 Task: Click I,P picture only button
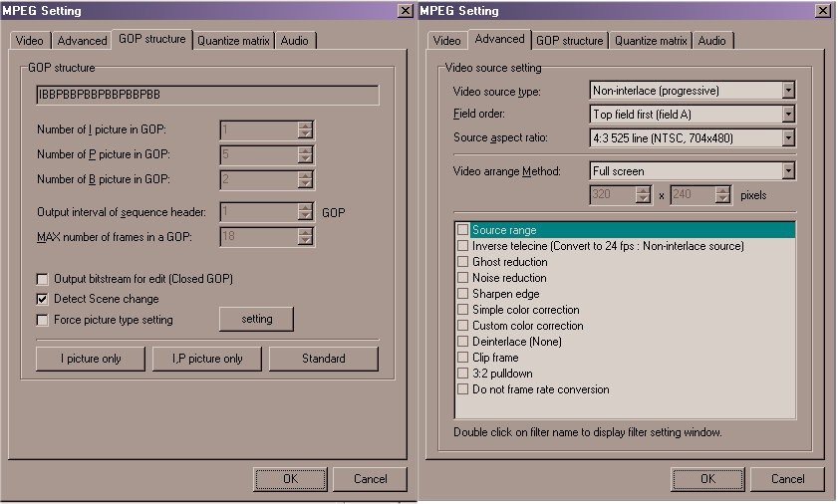tap(207, 359)
